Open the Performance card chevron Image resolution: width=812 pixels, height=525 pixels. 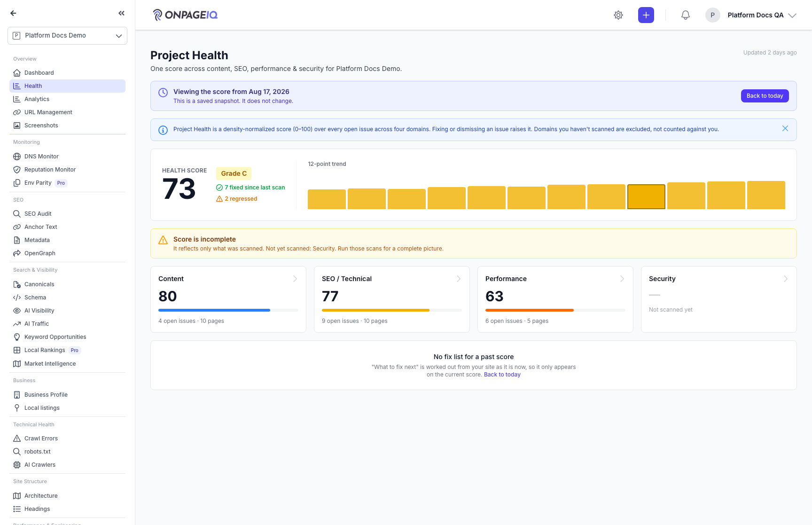click(x=622, y=279)
